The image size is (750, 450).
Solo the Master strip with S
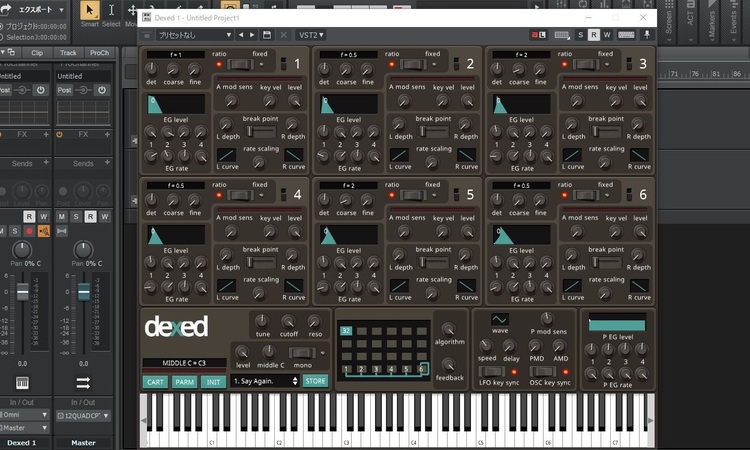[76, 217]
